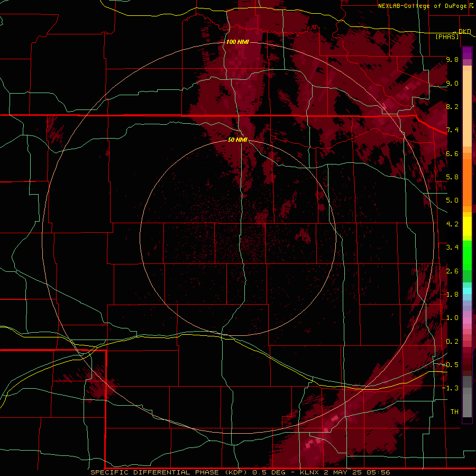Click the 6.6 value on color scale

click(x=452, y=153)
